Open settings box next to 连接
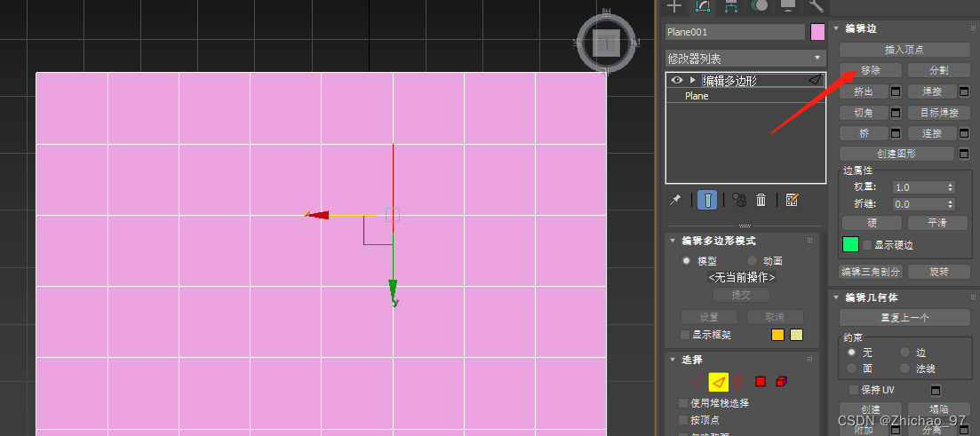The image size is (980, 436). click(x=964, y=133)
